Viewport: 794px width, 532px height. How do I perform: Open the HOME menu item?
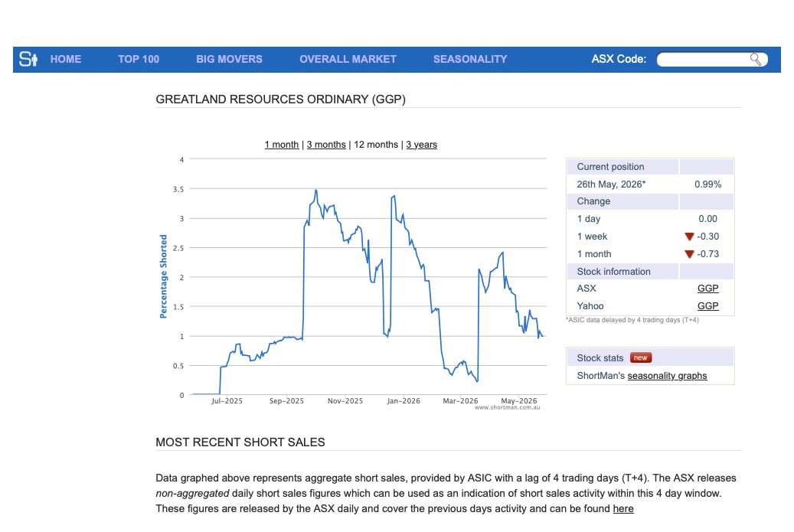point(66,59)
